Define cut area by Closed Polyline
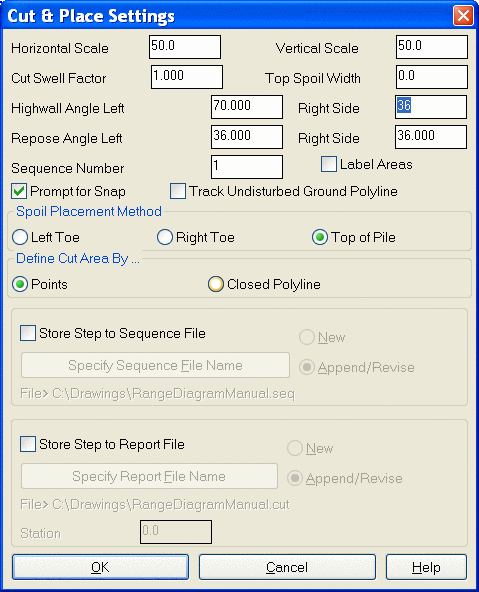Image resolution: width=479 pixels, height=592 pixels. pyautogui.click(x=216, y=284)
